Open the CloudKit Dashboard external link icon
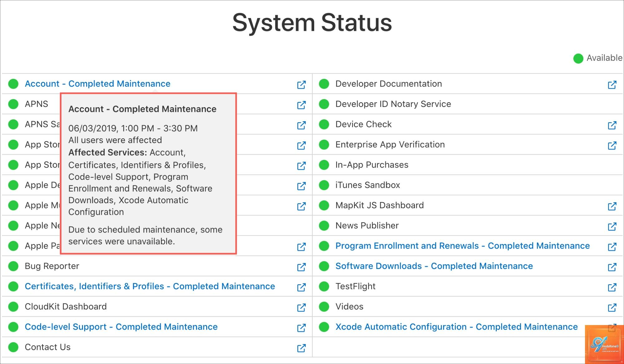This screenshot has width=624, height=364. coord(301,307)
